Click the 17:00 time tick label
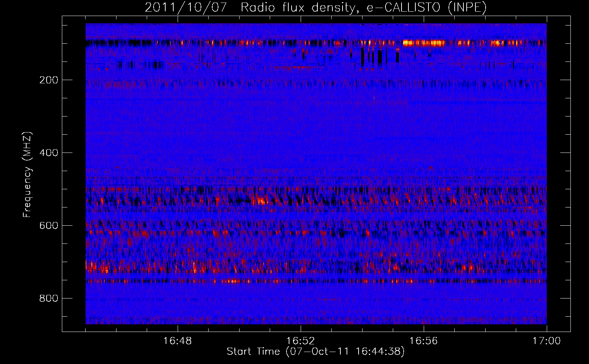Viewport: 589px width, 364px height. coord(547,341)
